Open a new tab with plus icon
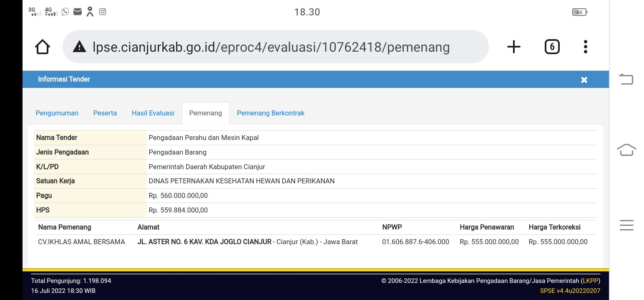The height and width of the screenshot is (300, 644). 513,47
